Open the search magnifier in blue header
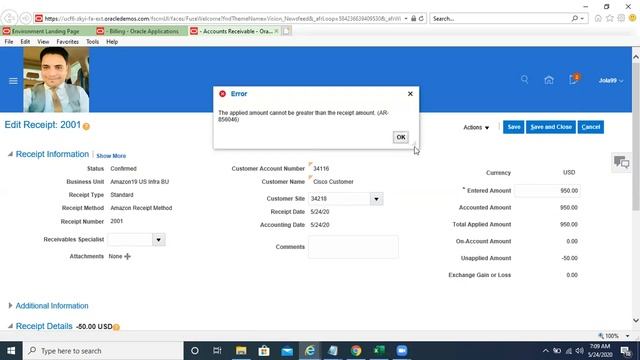The image size is (640, 360). (x=524, y=80)
